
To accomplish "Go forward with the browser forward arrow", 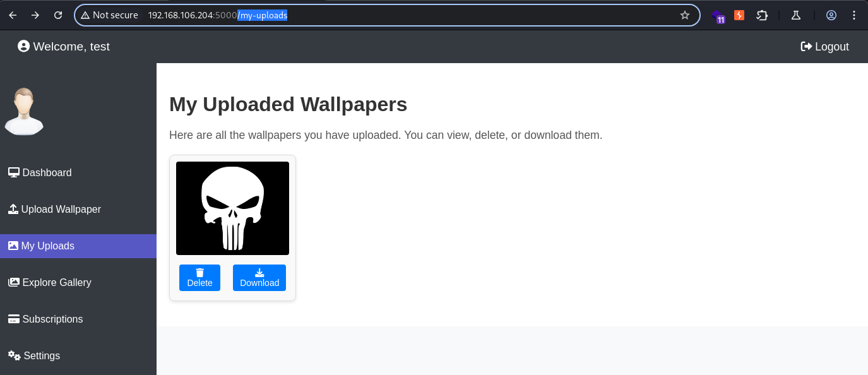I will (35, 15).
